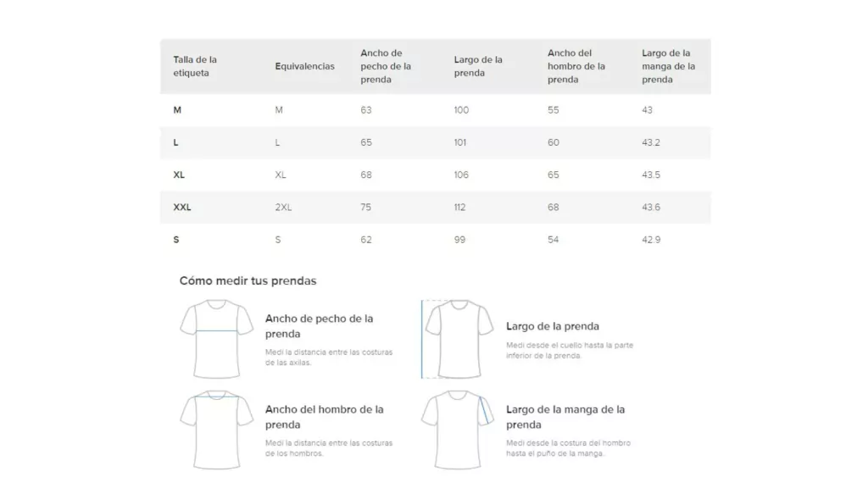Select the 'Equivalencias' column header

tap(304, 66)
